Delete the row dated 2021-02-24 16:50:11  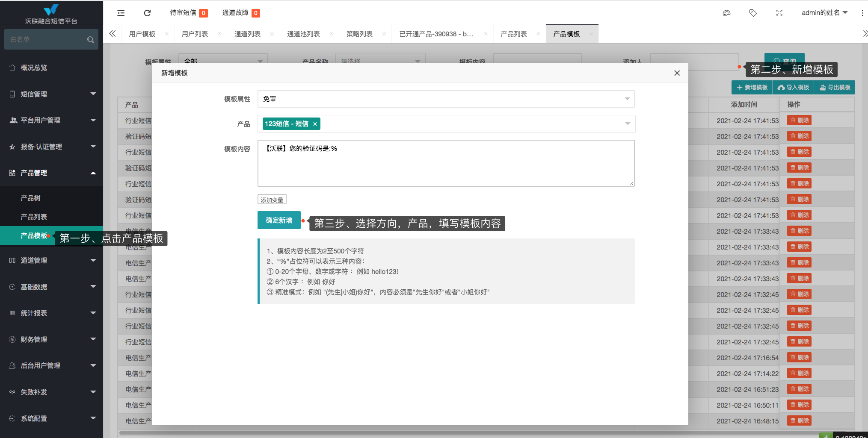point(799,405)
